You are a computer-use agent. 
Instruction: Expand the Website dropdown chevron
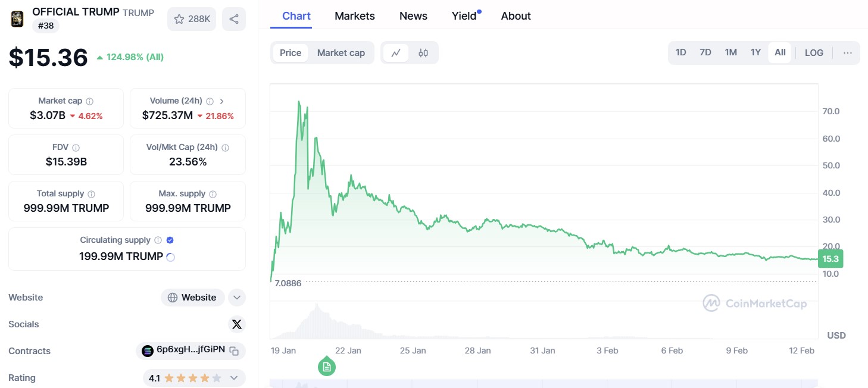pyautogui.click(x=237, y=298)
